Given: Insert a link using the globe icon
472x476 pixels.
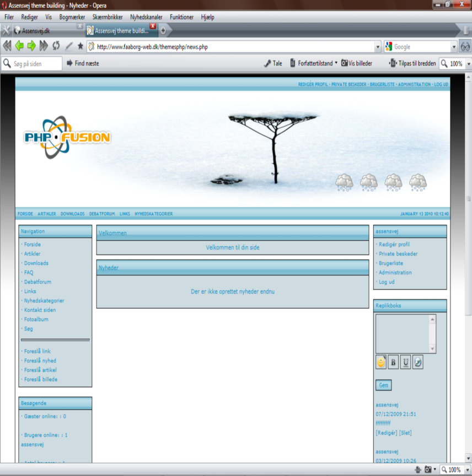Looking at the screenshot, I should [x=418, y=362].
